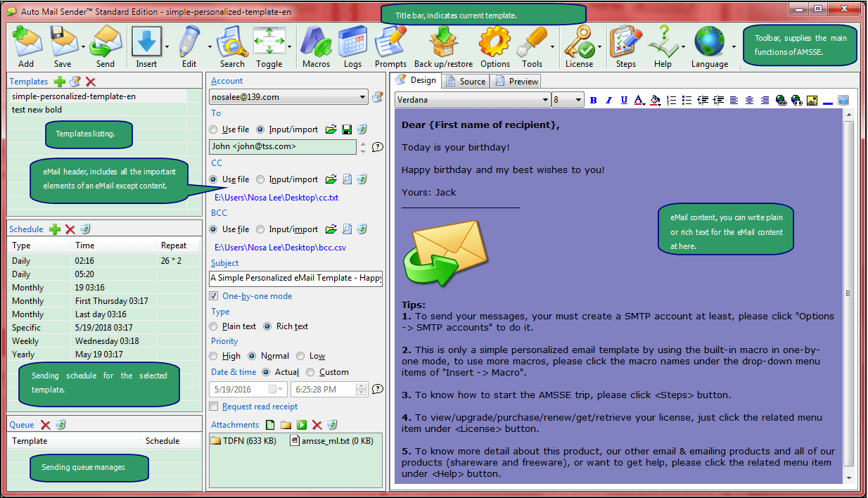The height and width of the screenshot is (498, 868).
Task: Click the font color A button
Action: point(639,101)
